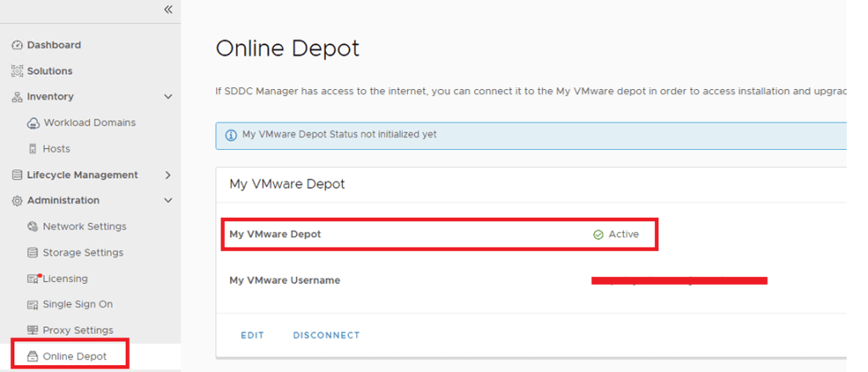Click the info icon in status banner

(231, 135)
